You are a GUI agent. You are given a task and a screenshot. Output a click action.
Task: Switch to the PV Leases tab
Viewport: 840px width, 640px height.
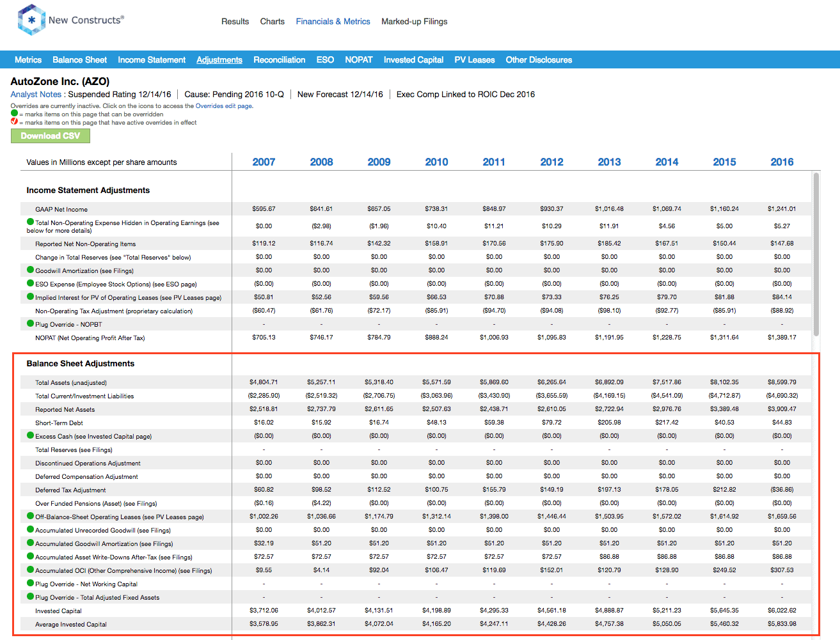pyautogui.click(x=474, y=59)
